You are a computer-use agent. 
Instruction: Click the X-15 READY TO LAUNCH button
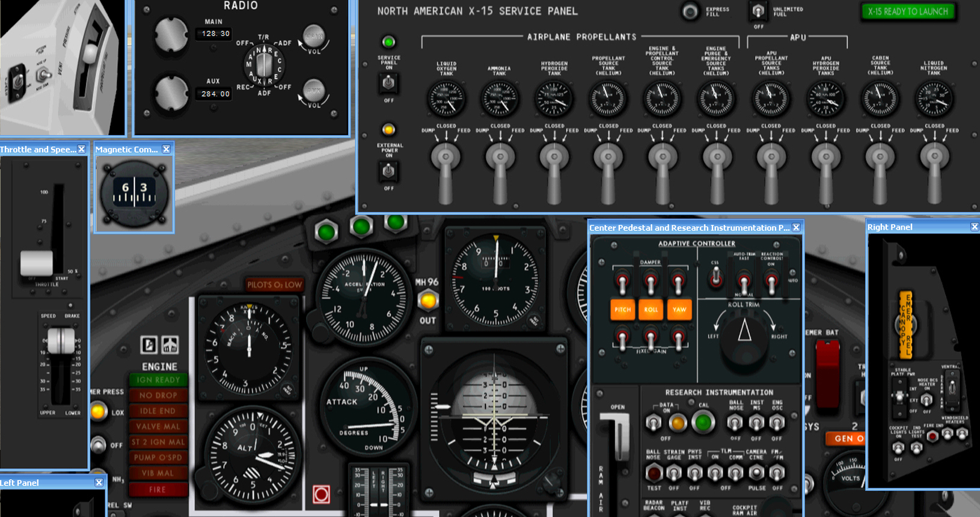pyautogui.click(x=908, y=11)
